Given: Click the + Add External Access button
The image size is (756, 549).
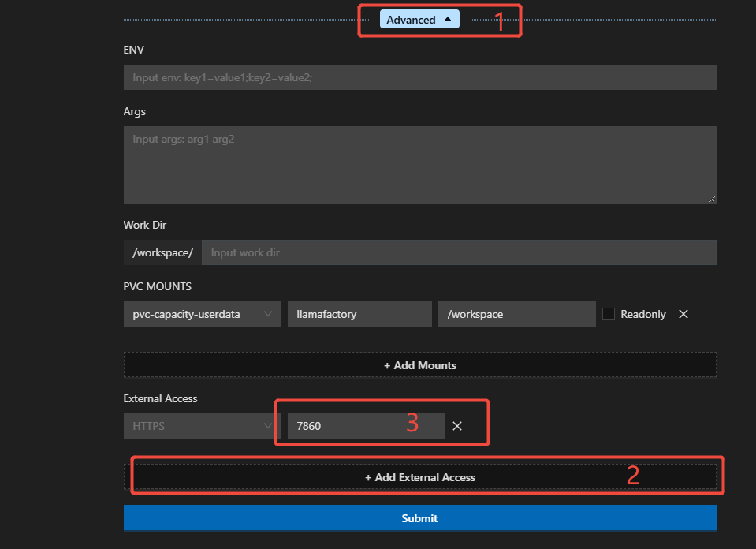Looking at the screenshot, I should (419, 477).
